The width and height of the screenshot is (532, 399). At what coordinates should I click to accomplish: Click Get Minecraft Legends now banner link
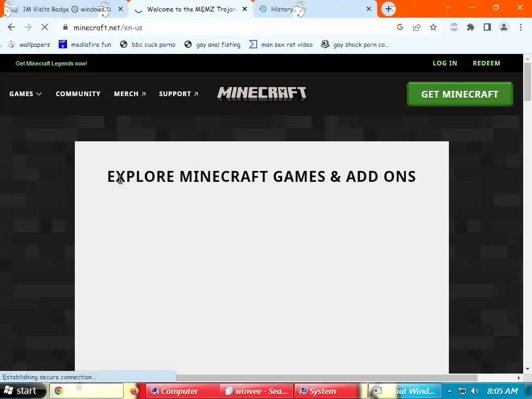pyautogui.click(x=51, y=63)
